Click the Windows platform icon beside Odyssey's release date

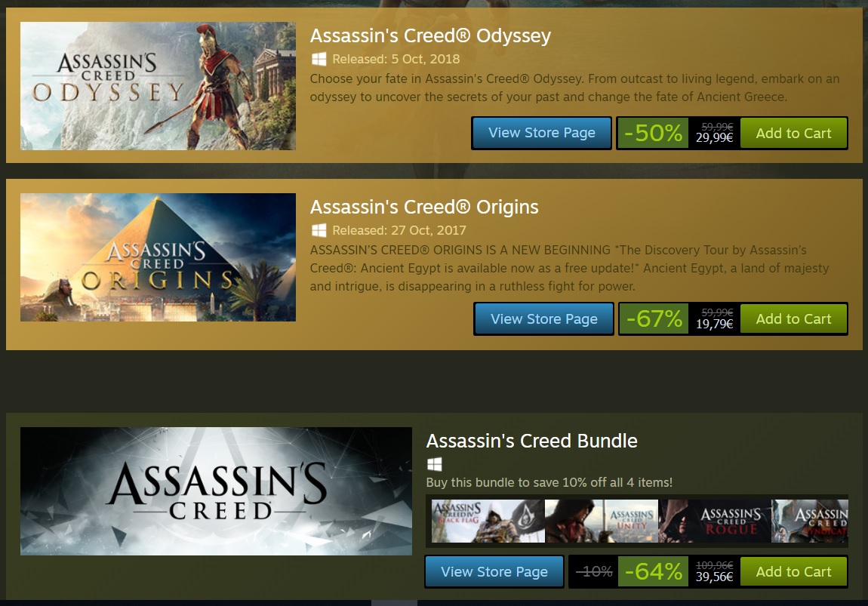click(x=317, y=59)
